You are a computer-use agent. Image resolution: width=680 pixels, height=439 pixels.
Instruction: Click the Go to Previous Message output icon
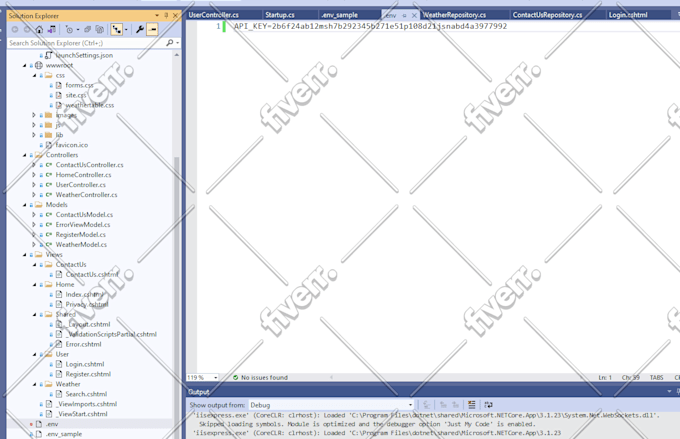[x=443, y=405]
